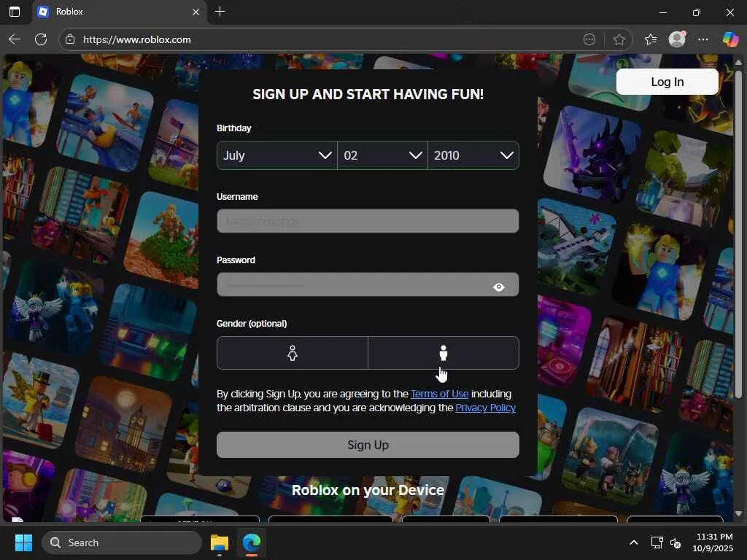The width and height of the screenshot is (747, 560).
Task: Select the female gender option
Action: [293, 353]
